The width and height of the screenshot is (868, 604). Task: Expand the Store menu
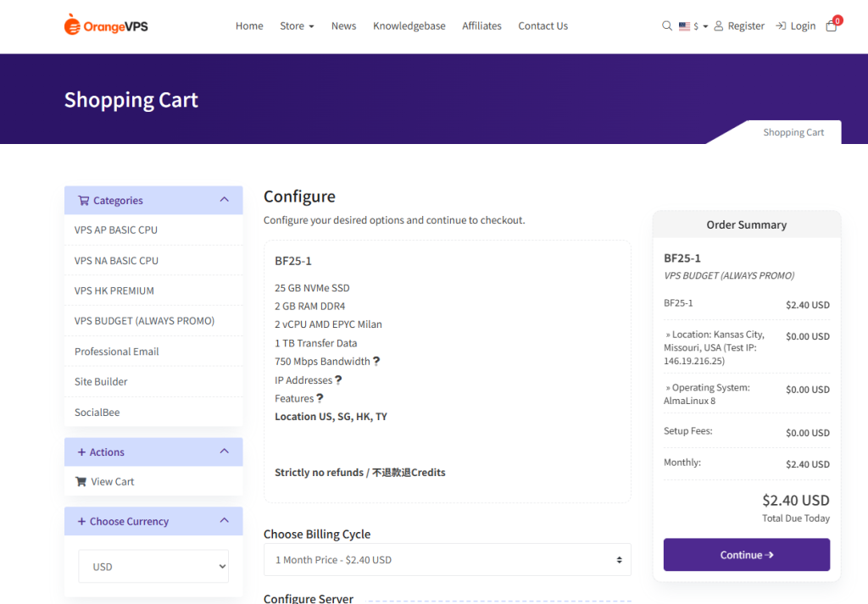[x=297, y=26]
